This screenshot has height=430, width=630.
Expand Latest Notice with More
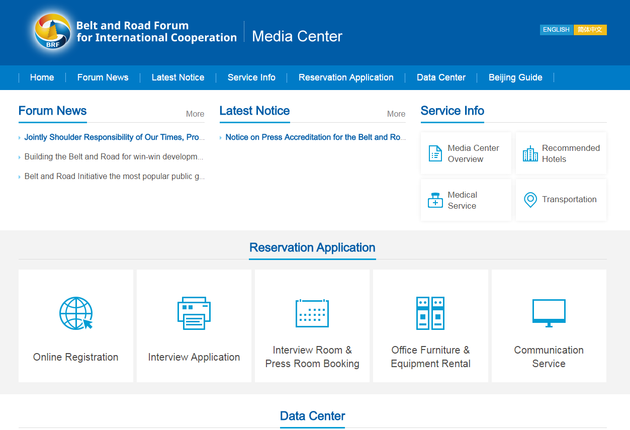(x=396, y=114)
